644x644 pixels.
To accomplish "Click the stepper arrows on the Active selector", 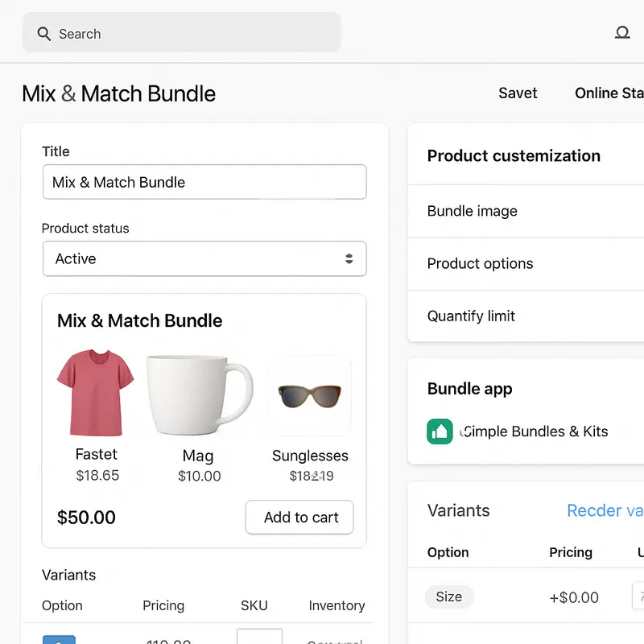I will [349, 258].
